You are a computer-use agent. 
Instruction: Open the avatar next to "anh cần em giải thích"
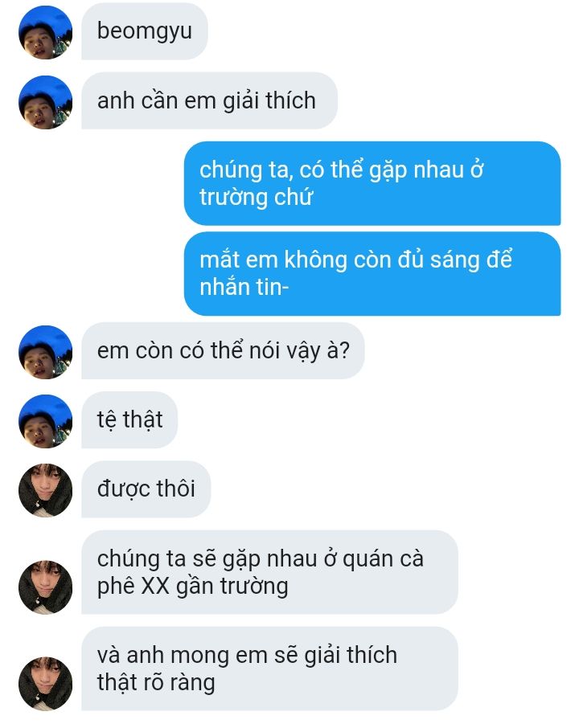(45, 102)
